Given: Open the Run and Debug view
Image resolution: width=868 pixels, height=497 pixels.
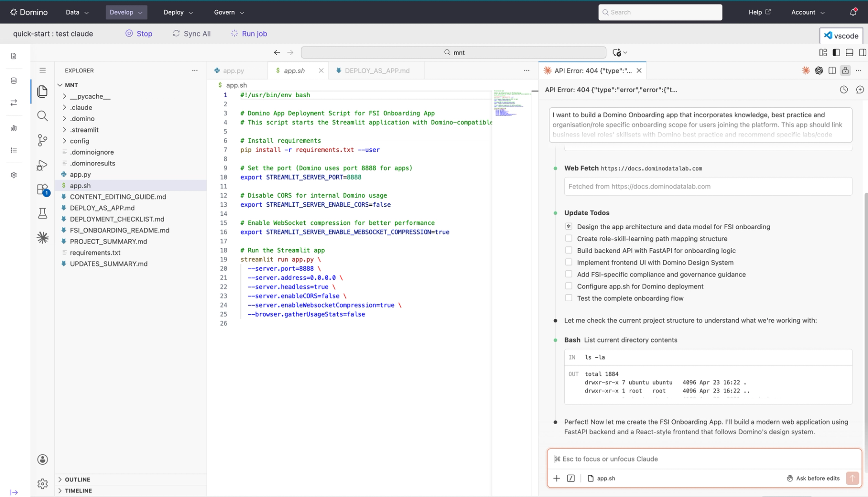Looking at the screenshot, I should click(42, 165).
